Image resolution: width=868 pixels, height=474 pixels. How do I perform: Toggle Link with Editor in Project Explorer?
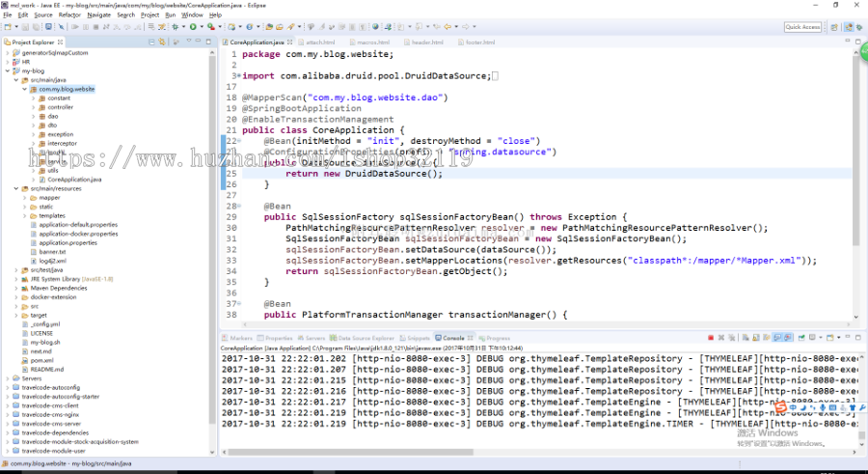(162, 42)
